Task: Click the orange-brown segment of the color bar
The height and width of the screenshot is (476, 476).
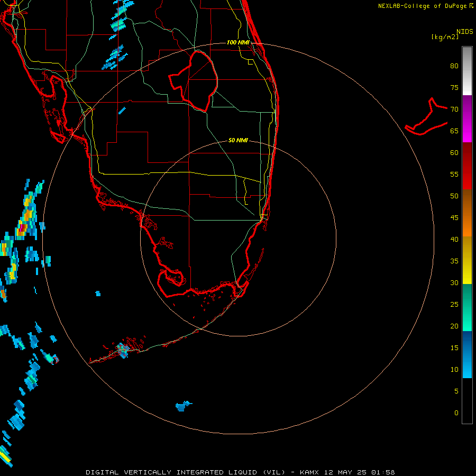Action: (x=467, y=213)
